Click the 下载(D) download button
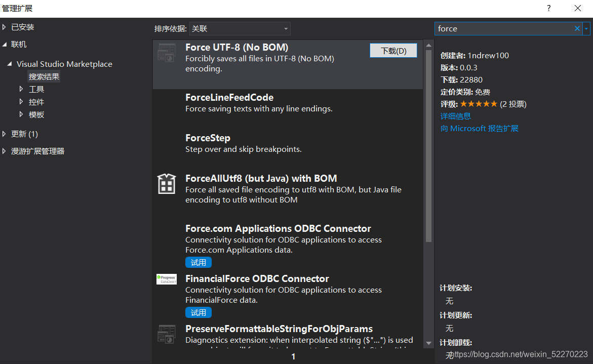The width and height of the screenshot is (593, 364). (x=393, y=51)
